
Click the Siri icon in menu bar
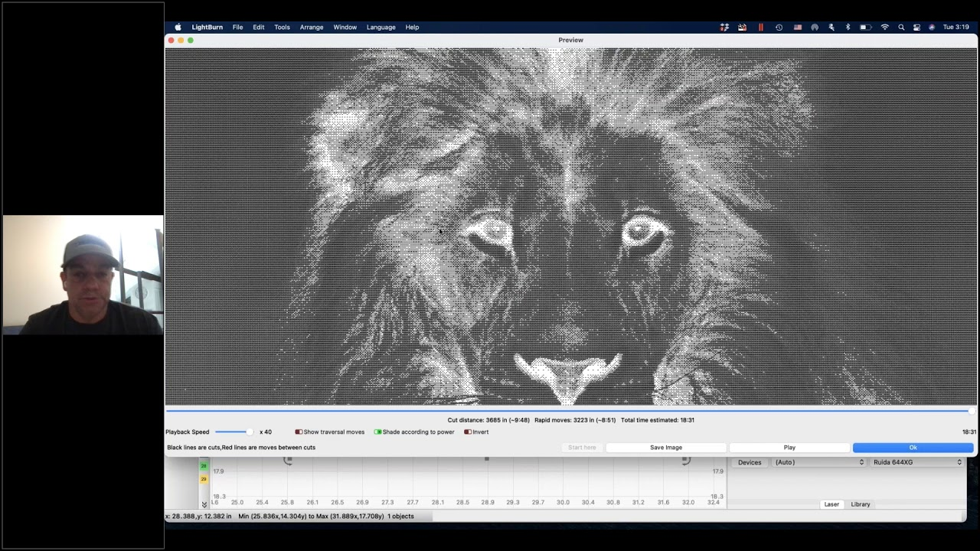932,27
